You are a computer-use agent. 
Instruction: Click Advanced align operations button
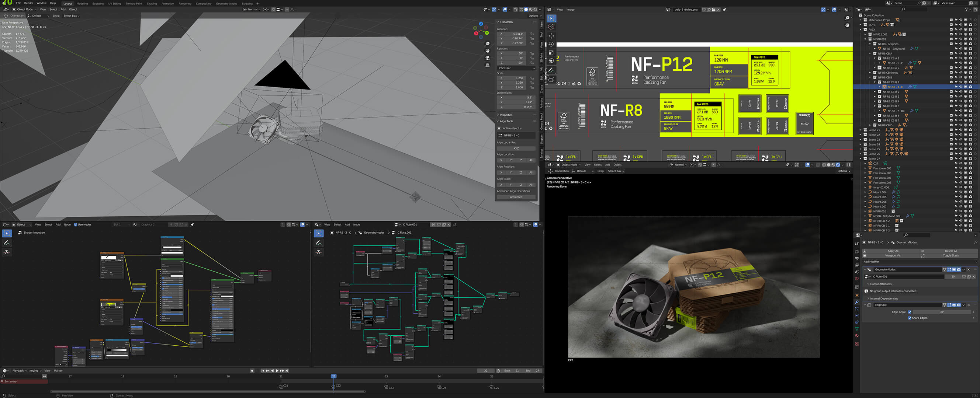pyautogui.click(x=516, y=197)
